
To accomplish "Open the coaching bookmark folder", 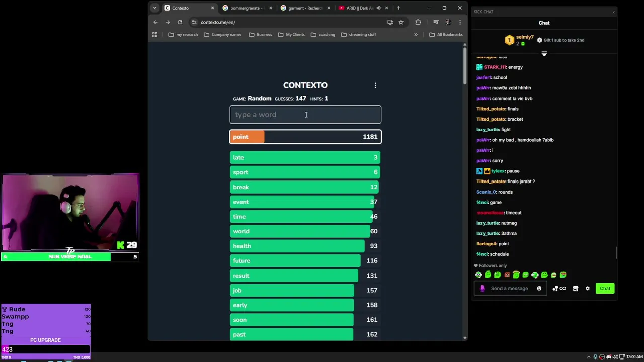I will point(323,34).
